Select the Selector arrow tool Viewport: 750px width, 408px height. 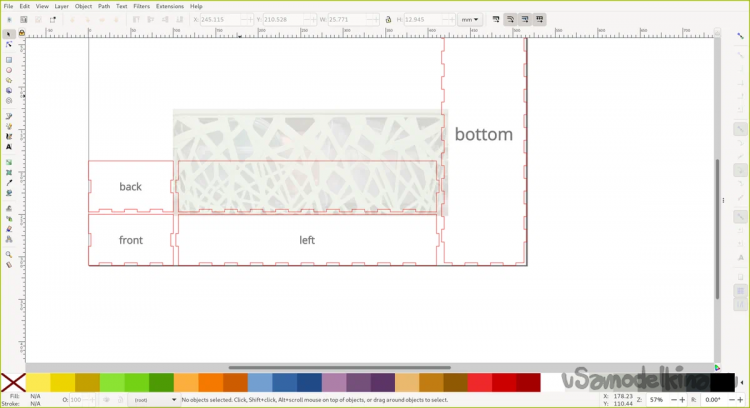[x=9, y=33]
